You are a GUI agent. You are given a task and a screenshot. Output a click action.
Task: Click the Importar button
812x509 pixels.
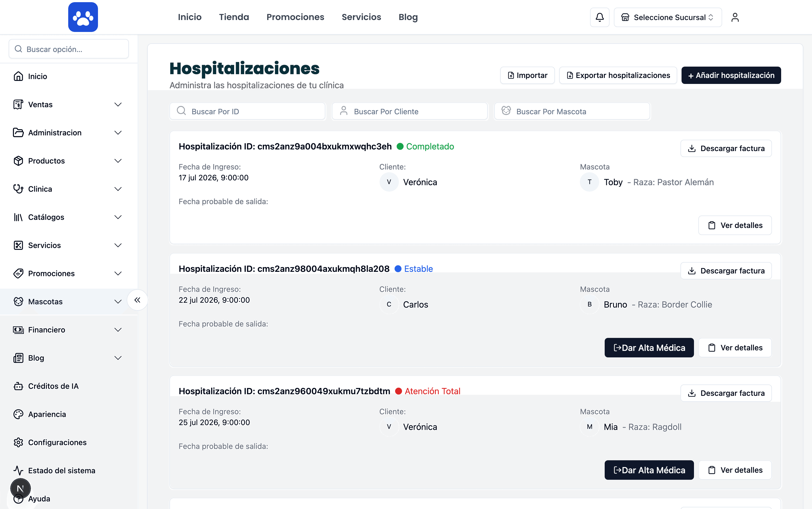[x=527, y=76]
